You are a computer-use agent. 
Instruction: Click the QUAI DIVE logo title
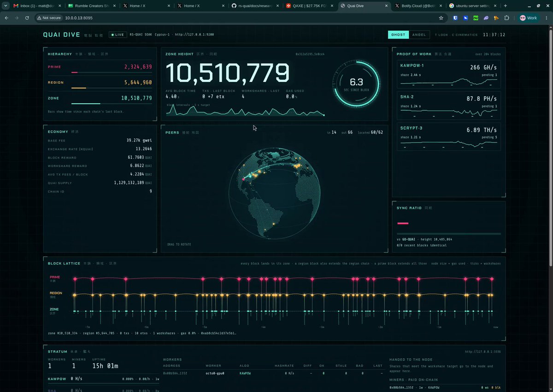62,35
